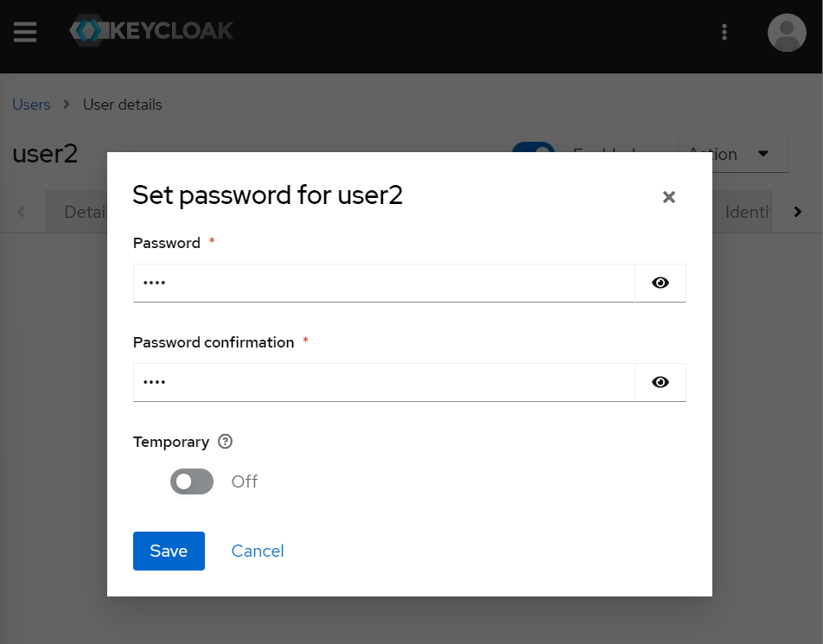Close the Set password dialog
This screenshot has width=823, height=644.
tap(669, 197)
